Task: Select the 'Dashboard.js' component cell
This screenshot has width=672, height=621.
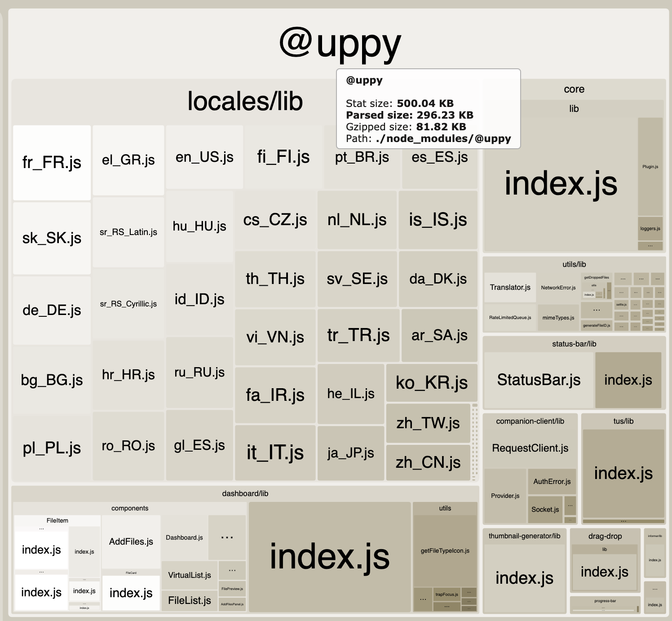Action: [184, 538]
